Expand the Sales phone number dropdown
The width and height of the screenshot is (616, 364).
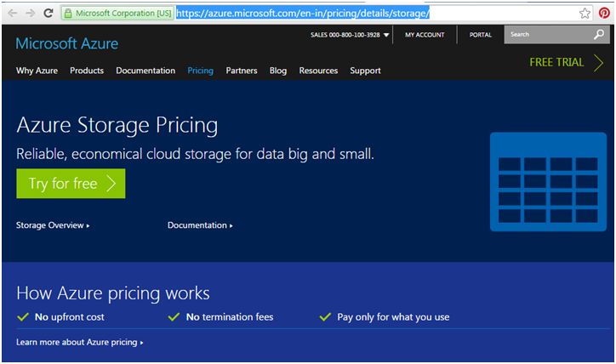click(386, 36)
